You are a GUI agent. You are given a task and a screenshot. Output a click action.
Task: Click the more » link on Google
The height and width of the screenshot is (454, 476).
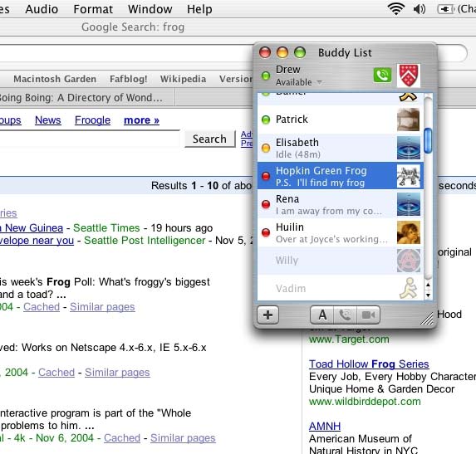point(141,120)
